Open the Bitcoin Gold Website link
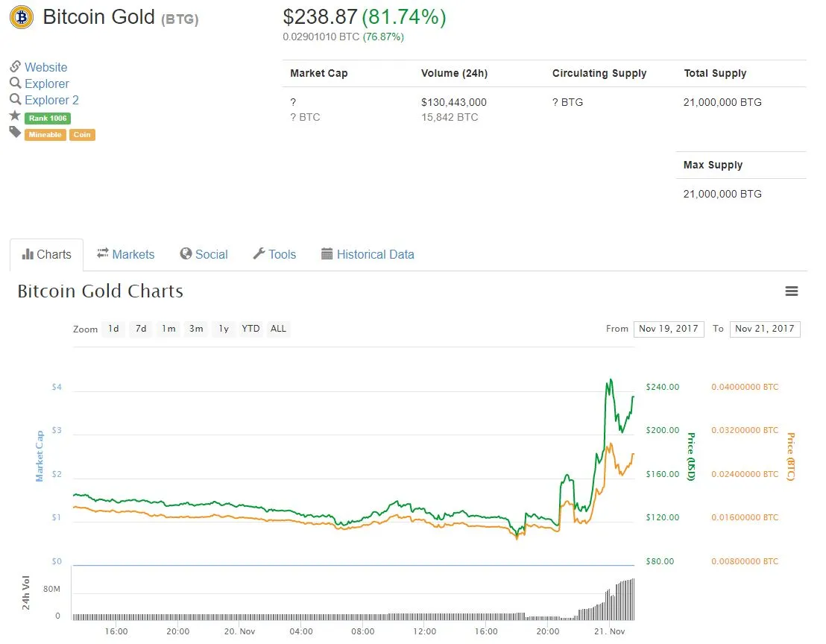The width and height of the screenshot is (826, 644). pos(45,67)
